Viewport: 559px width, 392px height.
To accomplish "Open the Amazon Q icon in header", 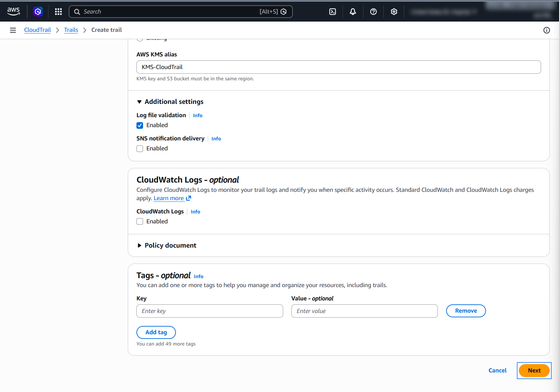I will click(x=38, y=12).
